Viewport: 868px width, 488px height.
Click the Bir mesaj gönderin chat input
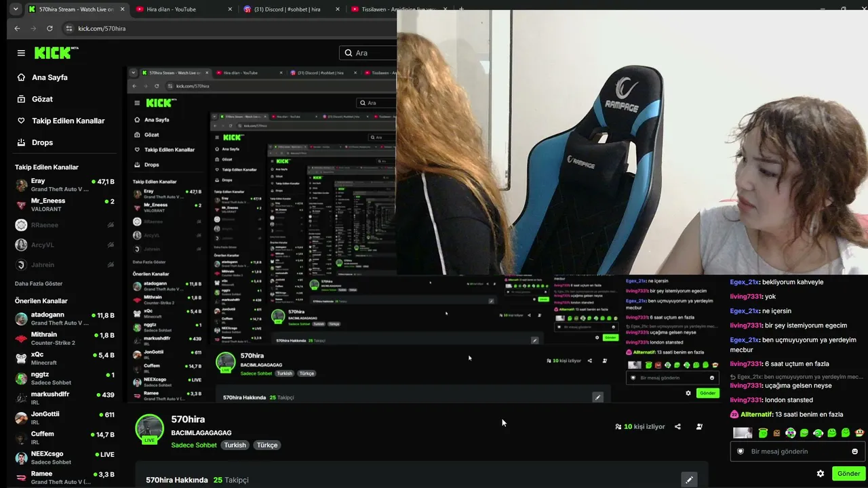coord(797,451)
